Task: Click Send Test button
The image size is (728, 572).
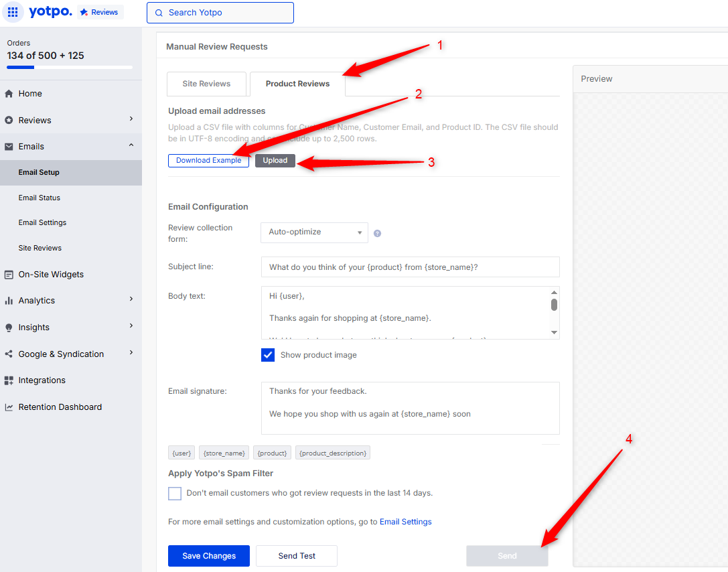Action: click(x=297, y=556)
